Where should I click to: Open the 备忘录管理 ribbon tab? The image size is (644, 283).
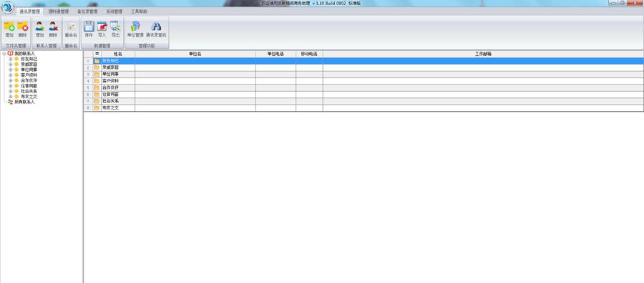click(x=87, y=11)
